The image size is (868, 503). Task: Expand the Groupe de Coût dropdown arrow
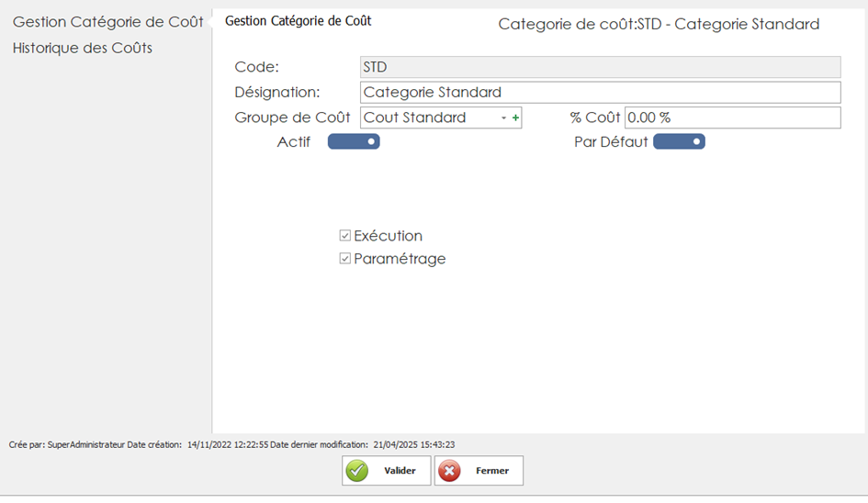(503, 118)
